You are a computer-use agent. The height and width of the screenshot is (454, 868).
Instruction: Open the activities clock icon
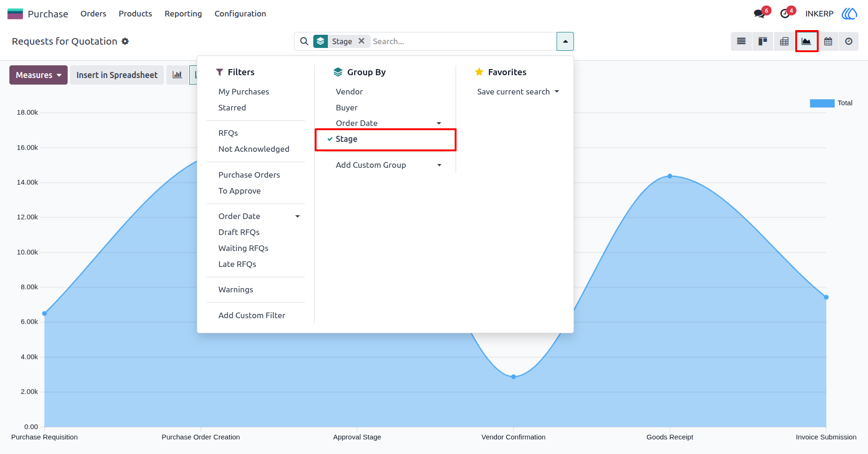click(x=785, y=14)
